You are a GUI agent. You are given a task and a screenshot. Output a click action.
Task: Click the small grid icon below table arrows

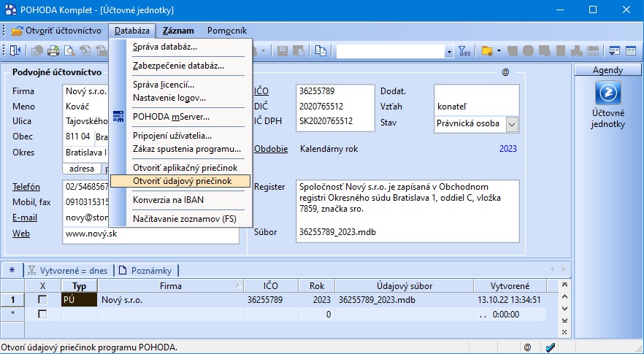564,332
